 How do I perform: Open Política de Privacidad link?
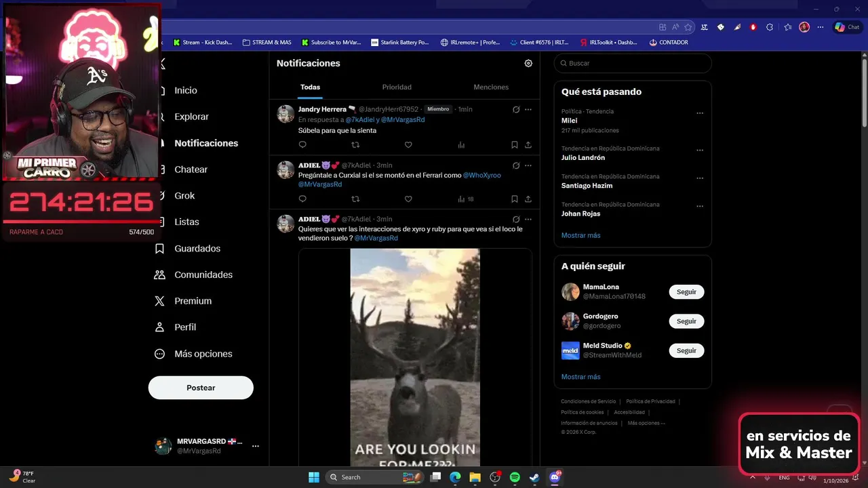click(x=650, y=401)
